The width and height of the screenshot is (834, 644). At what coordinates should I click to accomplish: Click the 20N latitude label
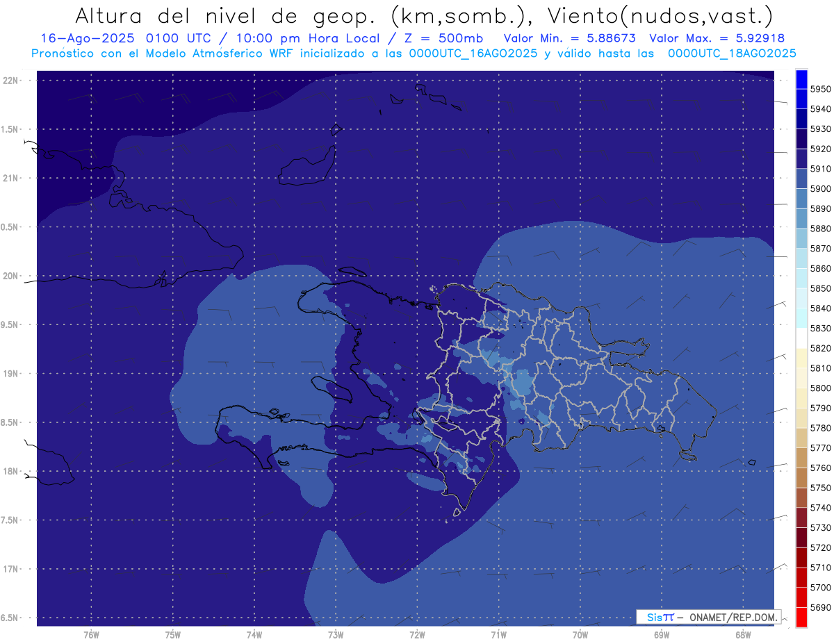pos(10,276)
